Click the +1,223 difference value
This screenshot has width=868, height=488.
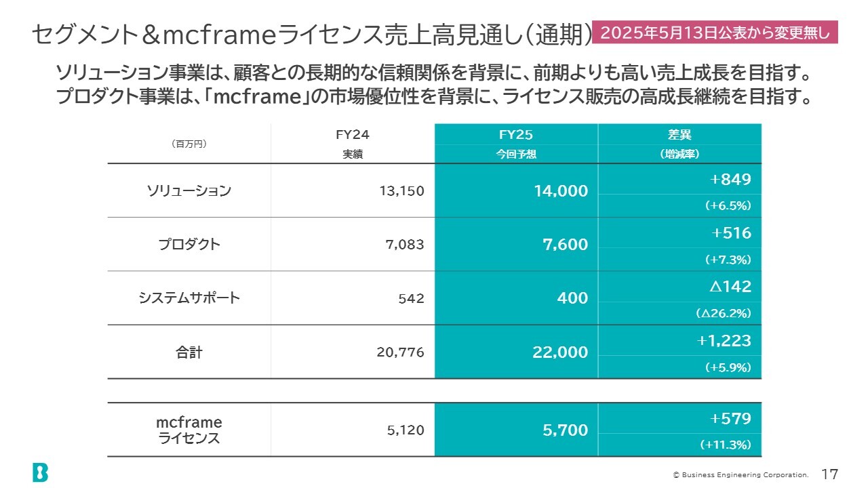click(724, 340)
